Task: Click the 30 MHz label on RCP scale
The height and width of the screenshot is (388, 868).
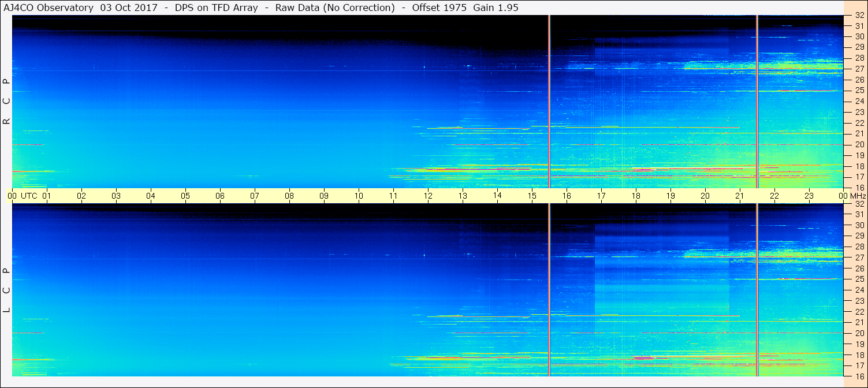Action: point(859,37)
